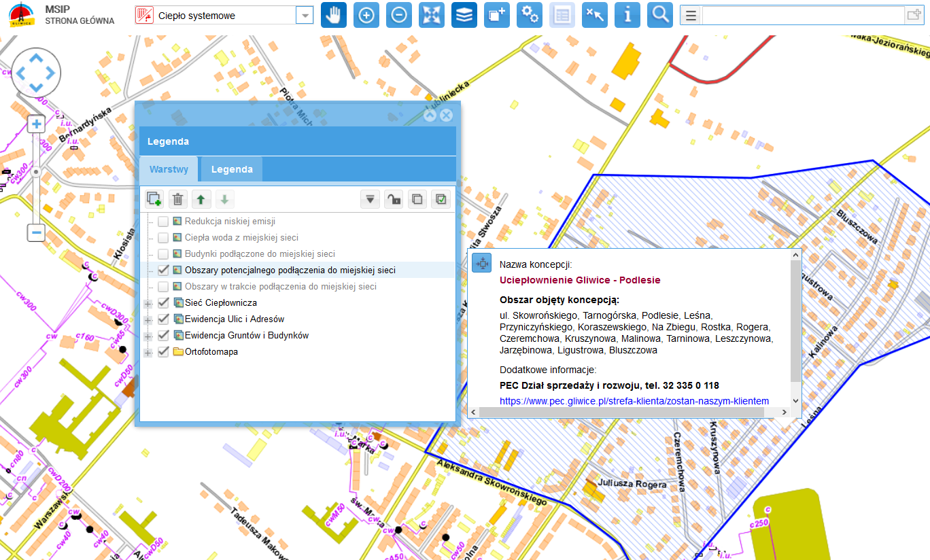
Task: Activate the info identify tool
Action: click(x=627, y=15)
